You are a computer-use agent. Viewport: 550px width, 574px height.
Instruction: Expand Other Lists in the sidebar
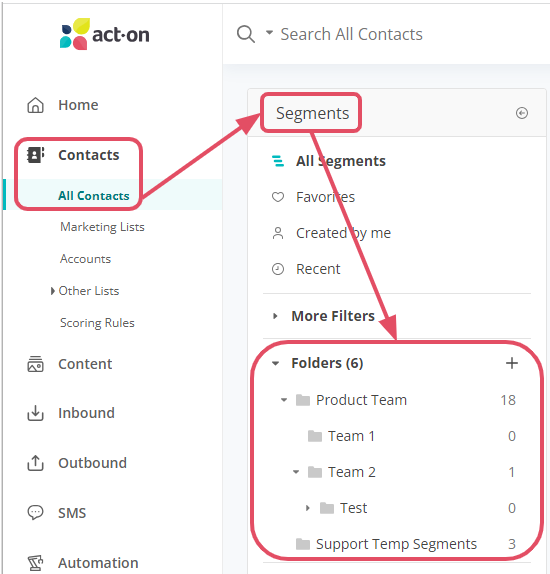pyautogui.click(x=53, y=291)
